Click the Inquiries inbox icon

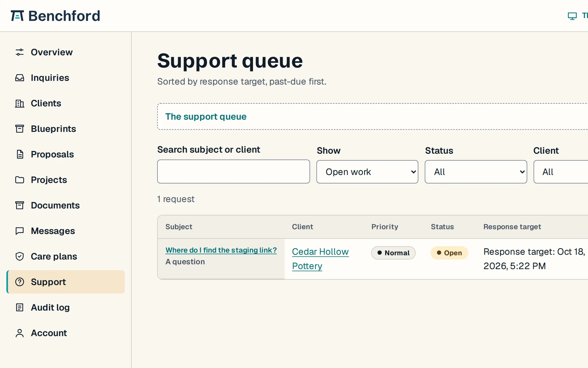20,78
